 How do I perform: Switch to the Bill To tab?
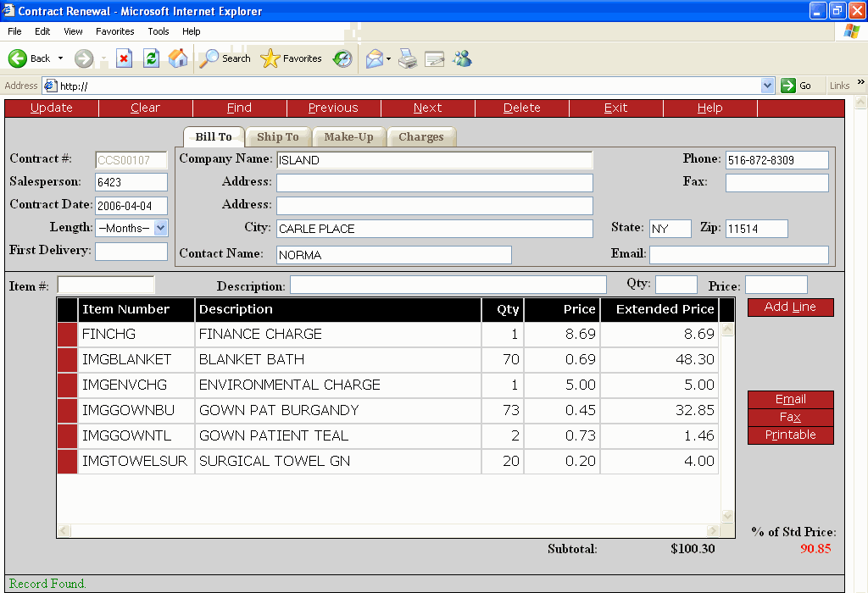(x=214, y=136)
